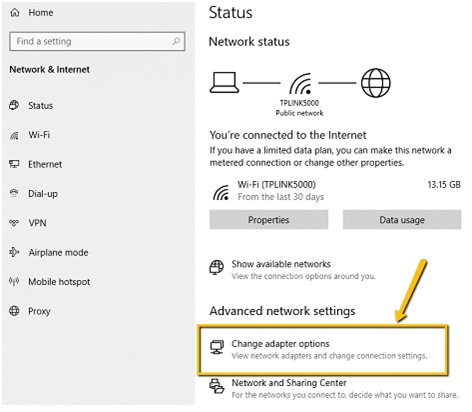Open Network and Sharing Center link

pyautogui.click(x=289, y=383)
